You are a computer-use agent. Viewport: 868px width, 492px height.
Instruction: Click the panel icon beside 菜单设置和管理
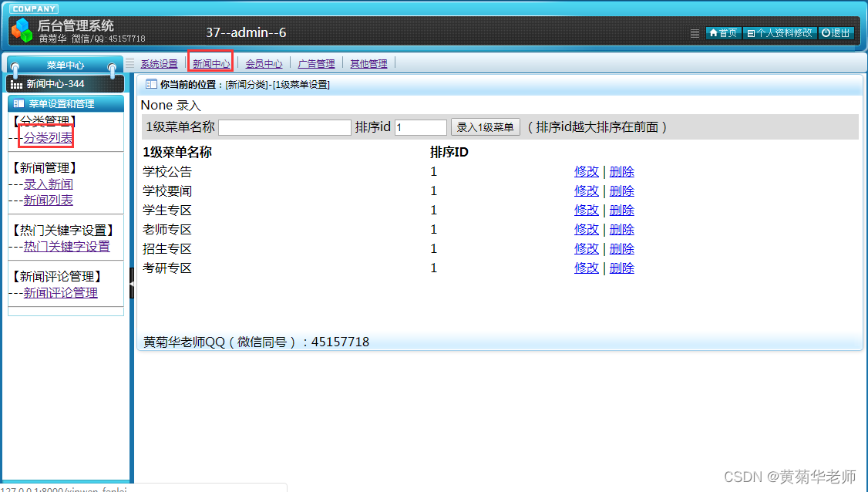pos(18,103)
